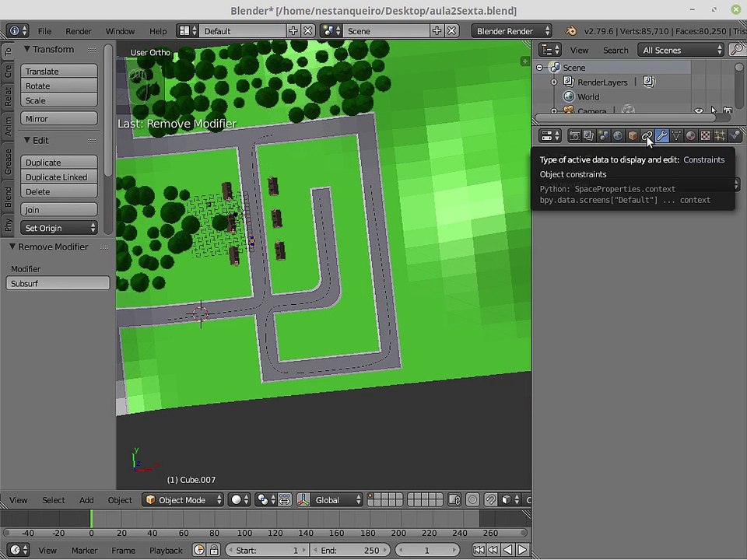747x560 pixels.
Task: Open the Physics properties icon
Action: pos(735,136)
